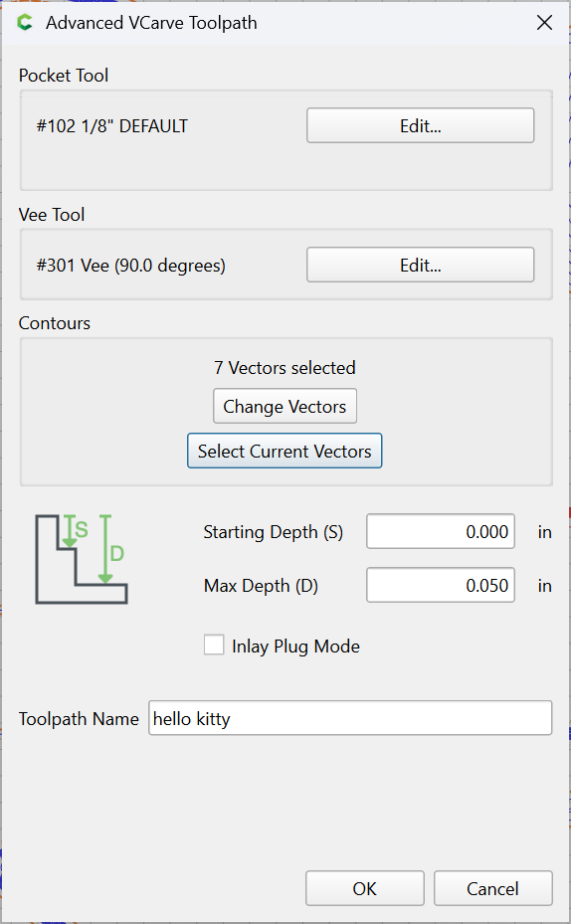Enable the Inlay Plug Mode checkbox
The width and height of the screenshot is (571, 924).
coord(214,646)
